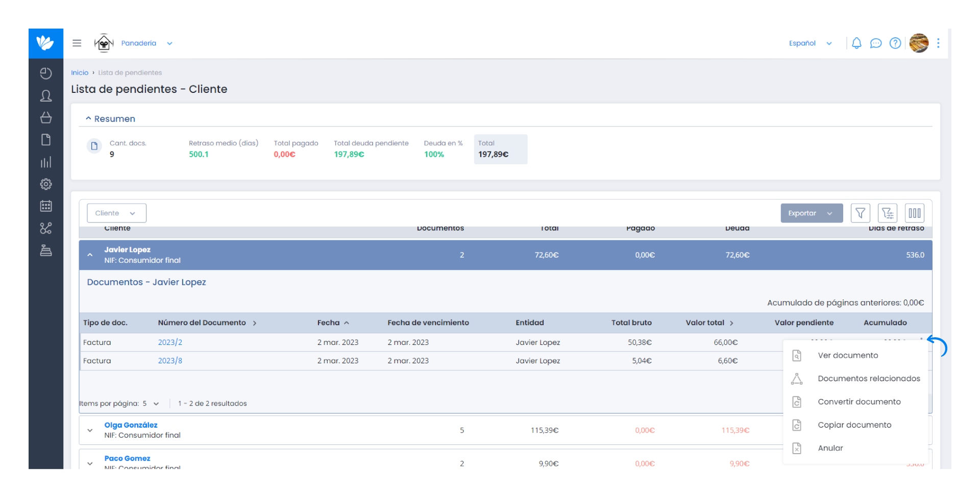Open the Español language dropdown
This screenshot has width=980, height=497.
811,43
